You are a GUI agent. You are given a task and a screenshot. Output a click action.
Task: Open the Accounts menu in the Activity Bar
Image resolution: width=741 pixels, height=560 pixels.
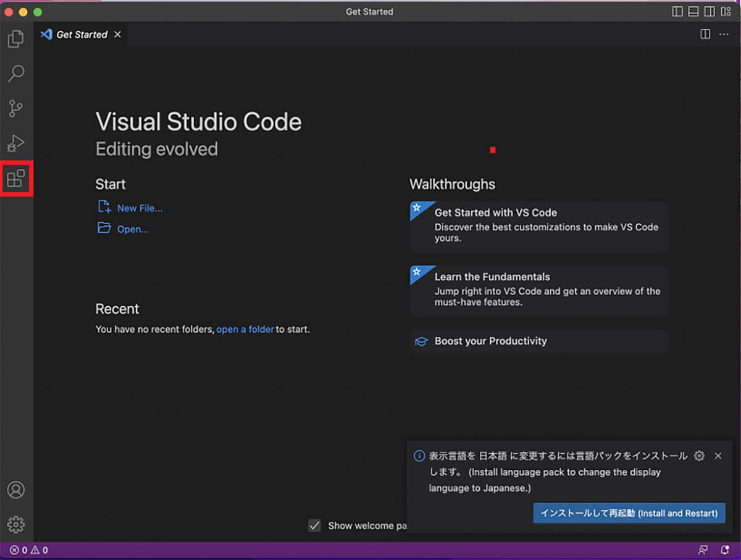(16, 490)
